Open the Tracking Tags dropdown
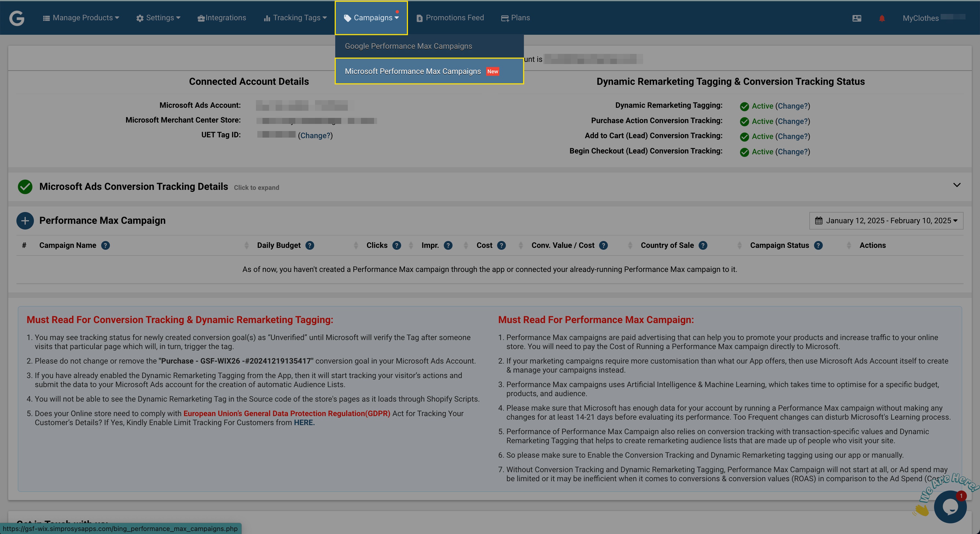The image size is (980, 534). (x=295, y=18)
